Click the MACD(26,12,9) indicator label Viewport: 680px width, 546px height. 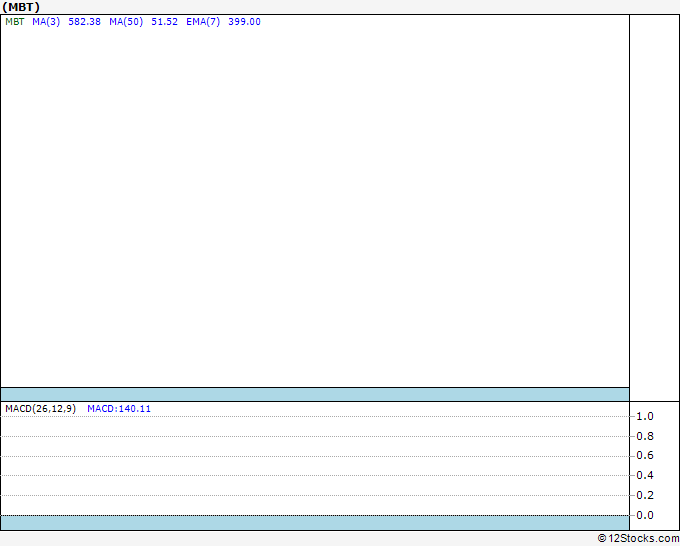[x=40, y=409]
